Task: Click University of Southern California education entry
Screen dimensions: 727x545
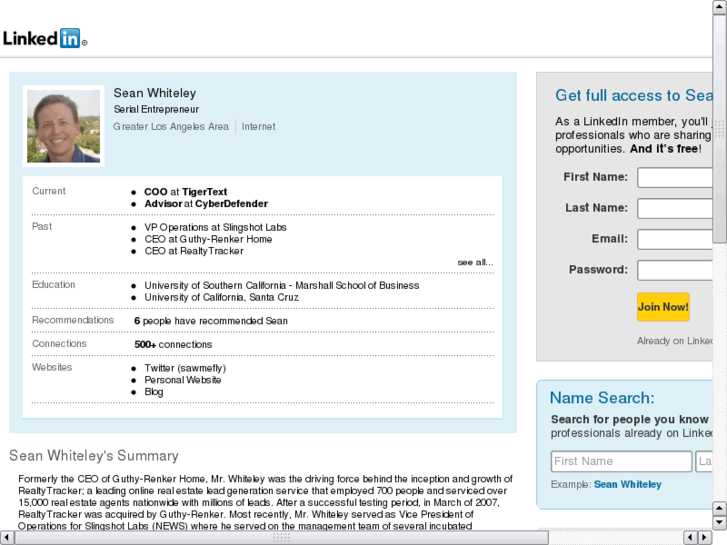Action: (x=281, y=286)
